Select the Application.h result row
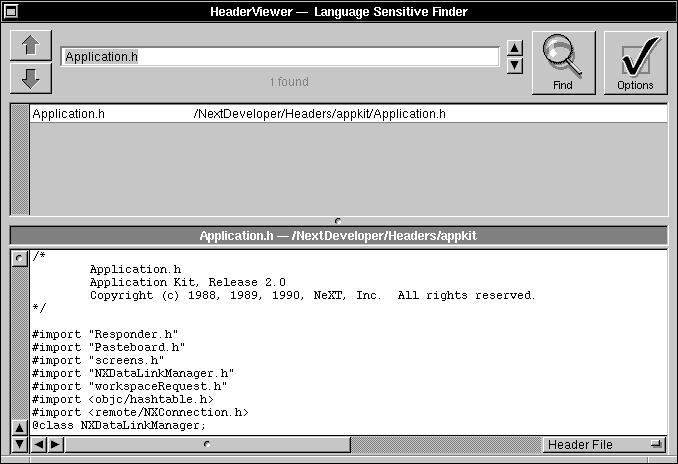Screen dimensions: 678x464 pyautogui.click(x=349, y=114)
